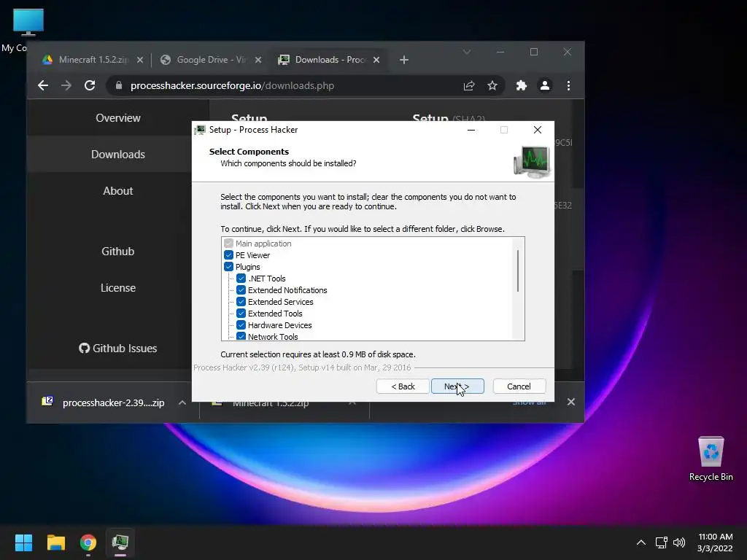The image size is (747, 560).
Task: Open Chrome extensions puzzle icon
Action: tap(521, 86)
